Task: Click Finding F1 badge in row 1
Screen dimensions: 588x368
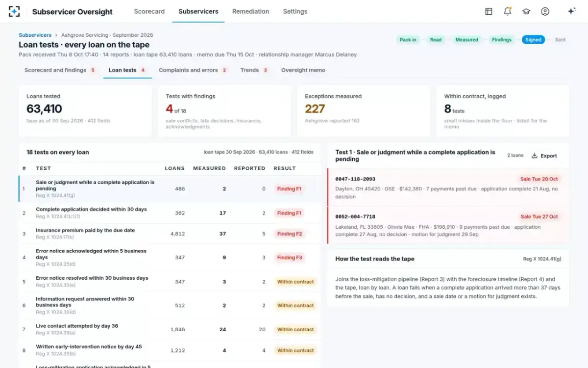Action: pos(289,189)
